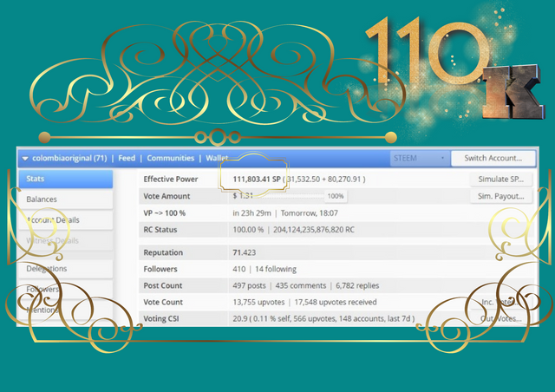The image size is (555, 392).
Task: Click the 204,124,235,876,820 RC value
Action: 314,230
